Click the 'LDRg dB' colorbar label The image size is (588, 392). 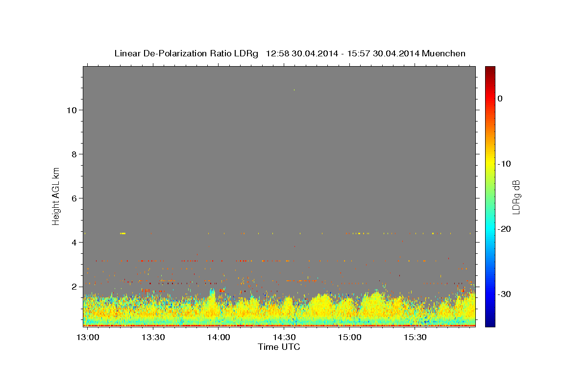(516, 197)
